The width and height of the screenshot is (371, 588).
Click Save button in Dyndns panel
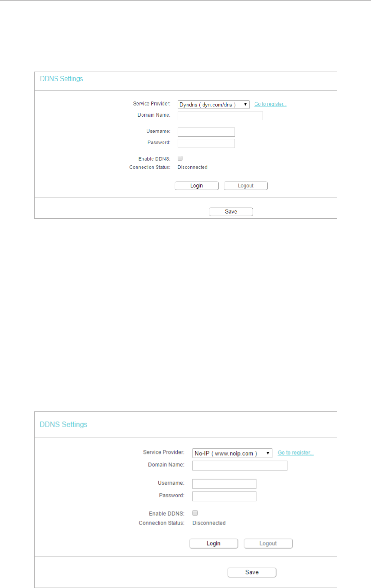pyautogui.click(x=231, y=212)
